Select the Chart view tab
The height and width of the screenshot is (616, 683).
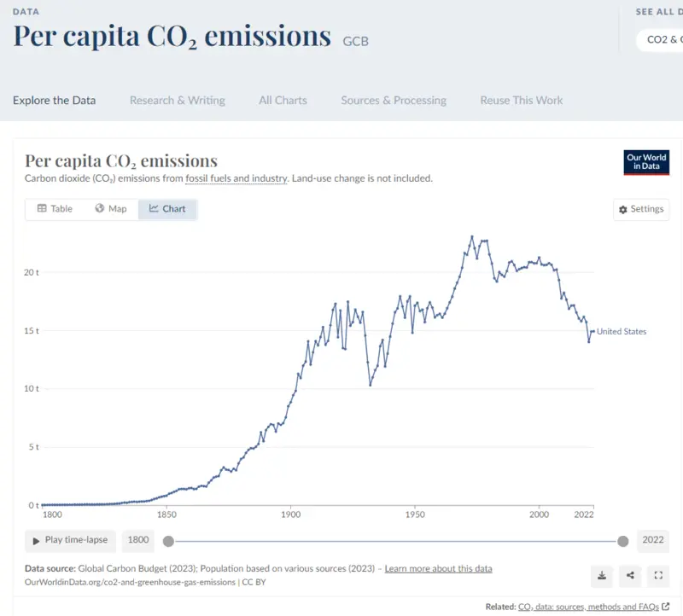[167, 209]
